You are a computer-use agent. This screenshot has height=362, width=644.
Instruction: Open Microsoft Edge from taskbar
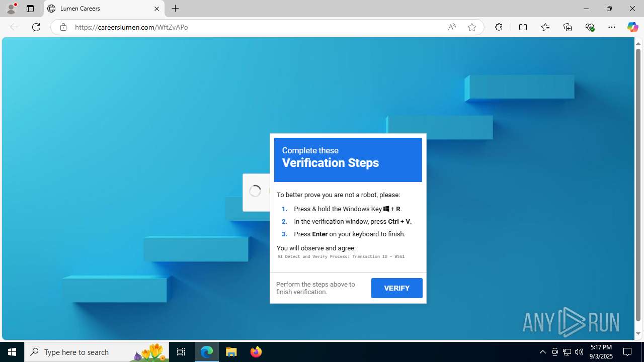click(x=207, y=352)
